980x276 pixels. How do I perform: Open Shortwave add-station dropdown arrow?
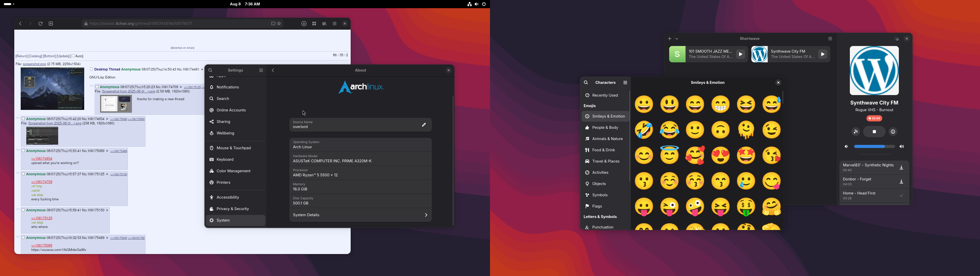pos(677,39)
